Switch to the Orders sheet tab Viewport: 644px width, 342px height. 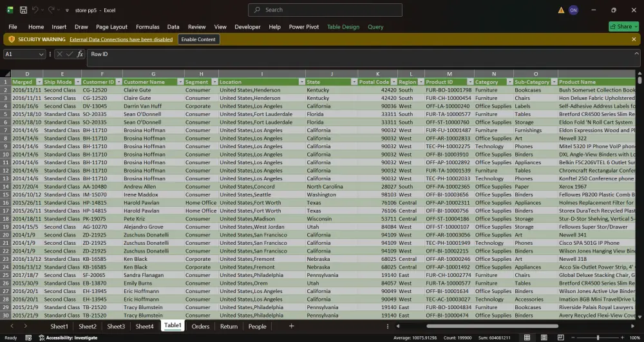[x=200, y=327]
